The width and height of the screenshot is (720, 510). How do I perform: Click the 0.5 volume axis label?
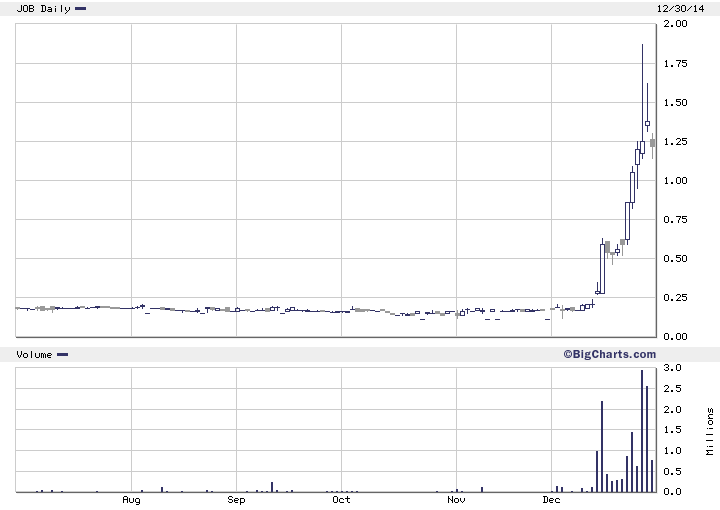(672, 471)
